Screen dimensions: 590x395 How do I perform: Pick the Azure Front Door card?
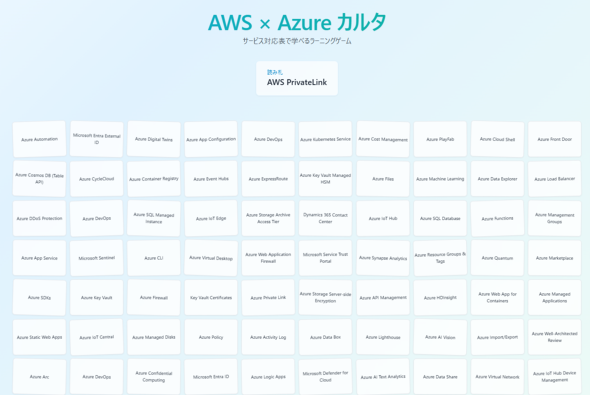pyautogui.click(x=554, y=139)
